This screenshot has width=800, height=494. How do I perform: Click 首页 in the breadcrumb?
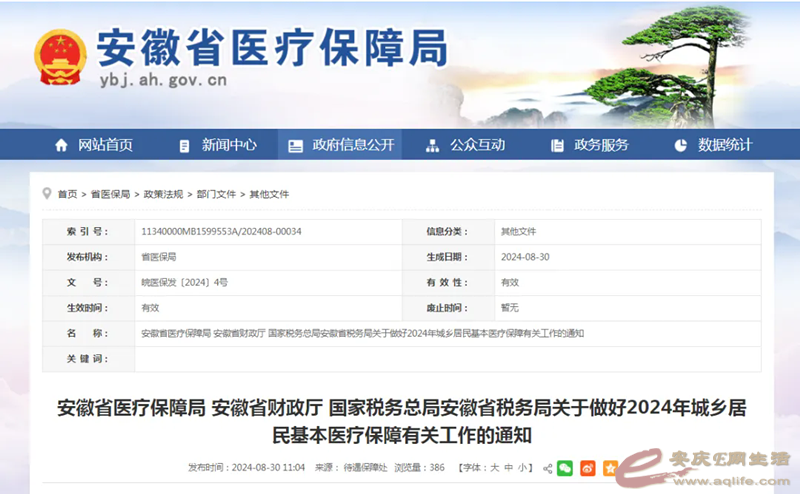click(x=67, y=194)
